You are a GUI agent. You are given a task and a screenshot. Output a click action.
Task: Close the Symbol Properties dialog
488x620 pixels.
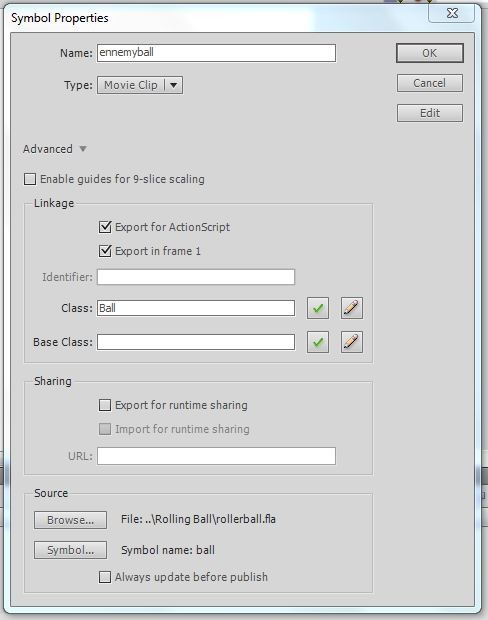click(x=452, y=13)
